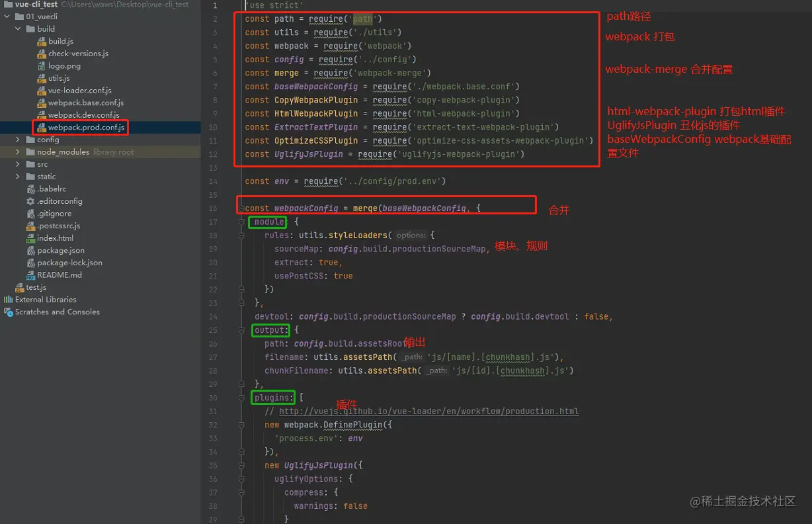Click 'baseWebpackConfig' inside the merge call
The image size is (812, 524).
(x=425, y=208)
